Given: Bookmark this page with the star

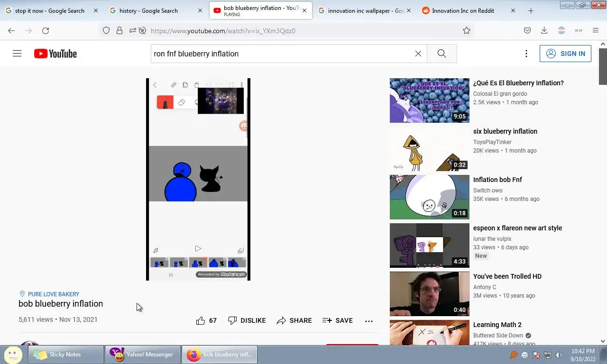Looking at the screenshot, I should (x=467, y=30).
